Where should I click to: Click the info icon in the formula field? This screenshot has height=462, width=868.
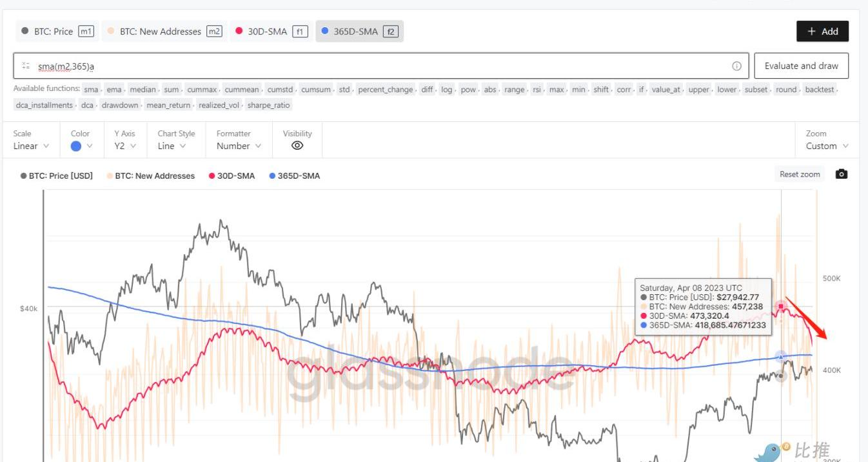coord(736,66)
